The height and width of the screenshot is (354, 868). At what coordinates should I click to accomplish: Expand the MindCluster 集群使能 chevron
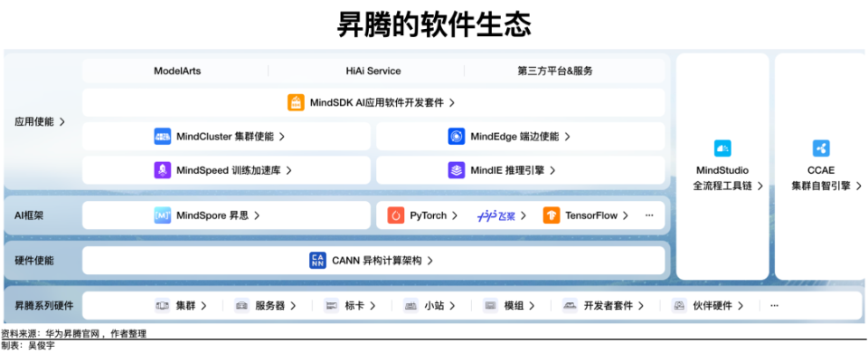pyautogui.click(x=281, y=137)
